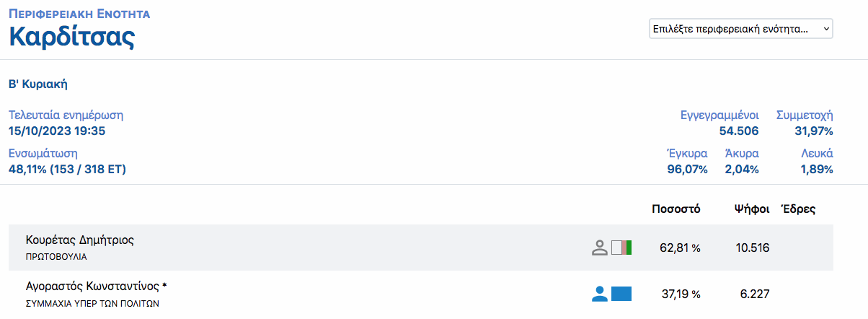Click the Περιφερειακή Ενότητα heading
Screen dimensions: 868x319
click(x=79, y=14)
